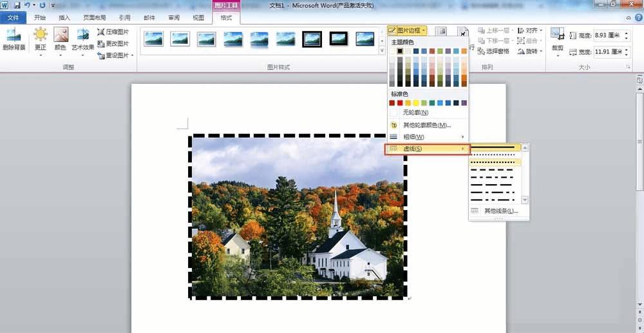Screen dimensions: 644x333
Task: Open the 粗细(W) weight submenu
Action: (428, 137)
